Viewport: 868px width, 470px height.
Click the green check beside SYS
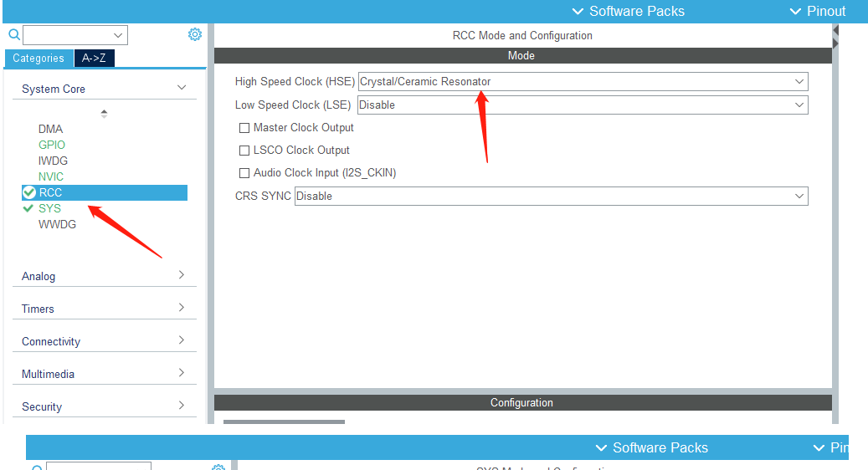(28, 208)
